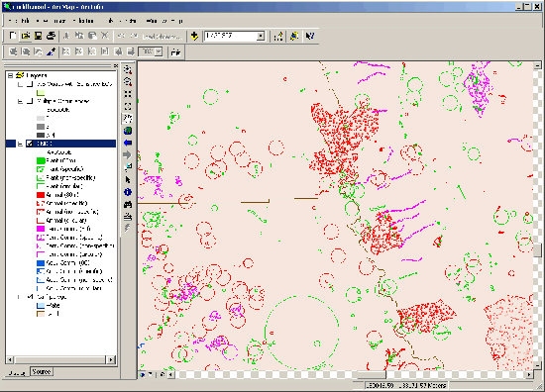Save the map with floppy icon
This screenshot has height=392, width=545.
38,36
